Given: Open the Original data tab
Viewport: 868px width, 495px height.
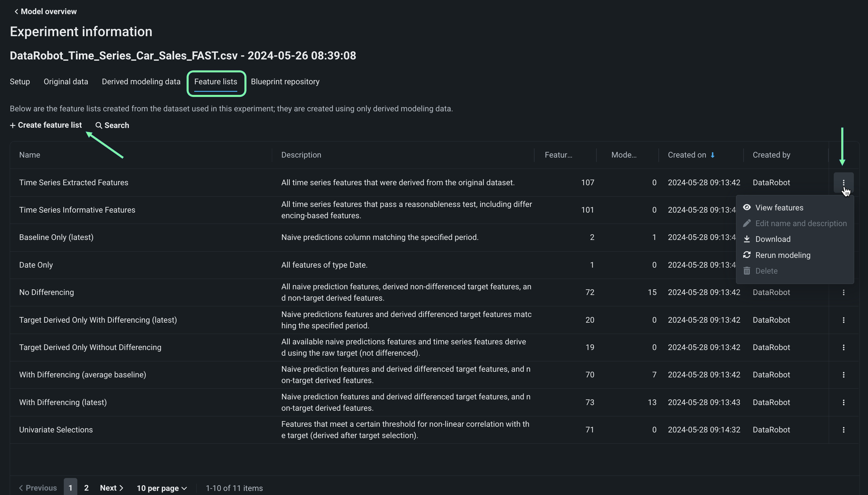Looking at the screenshot, I should click(66, 81).
